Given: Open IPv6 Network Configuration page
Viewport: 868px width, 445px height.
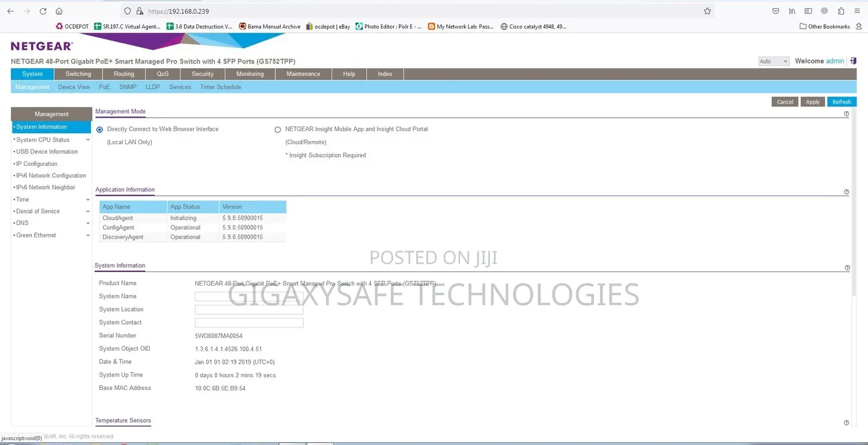Looking at the screenshot, I should [51, 176].
